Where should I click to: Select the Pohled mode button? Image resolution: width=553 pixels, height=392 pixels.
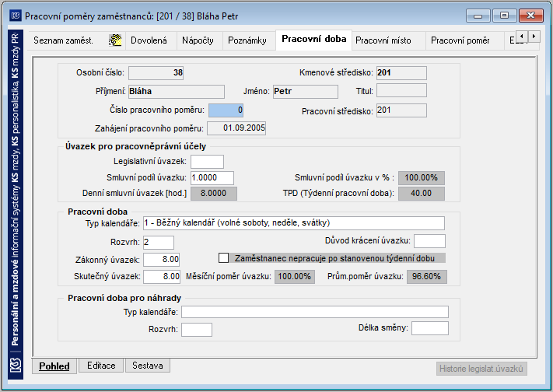point(54,366)
